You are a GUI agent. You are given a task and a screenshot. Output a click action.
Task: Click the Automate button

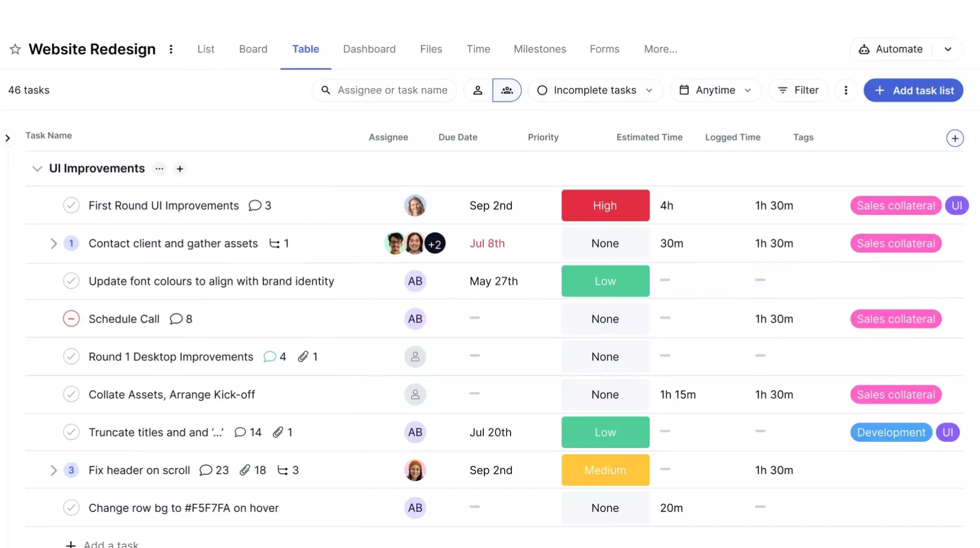pos(891,49)
